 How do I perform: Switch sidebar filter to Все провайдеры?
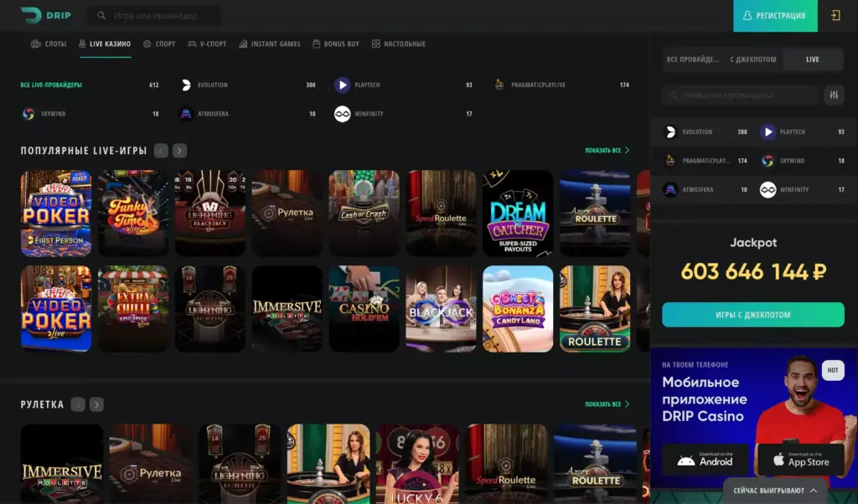click(x=692, y=59)
